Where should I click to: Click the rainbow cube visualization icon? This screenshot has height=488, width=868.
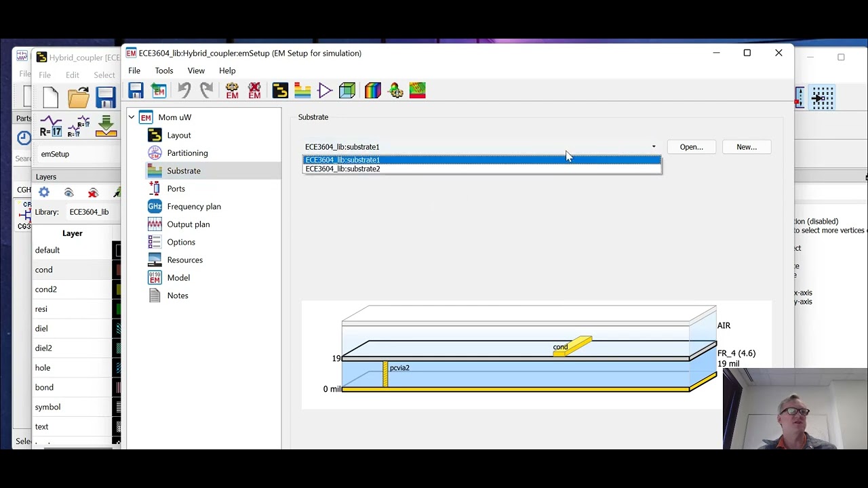(372, 91)
